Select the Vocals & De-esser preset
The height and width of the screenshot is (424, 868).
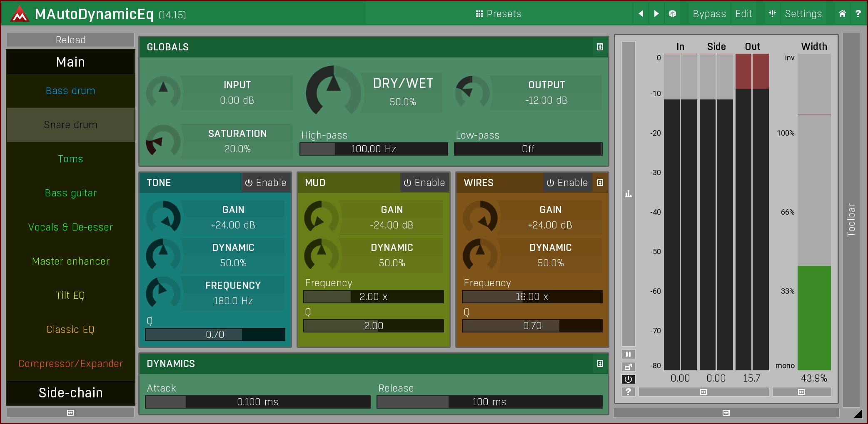70,227
